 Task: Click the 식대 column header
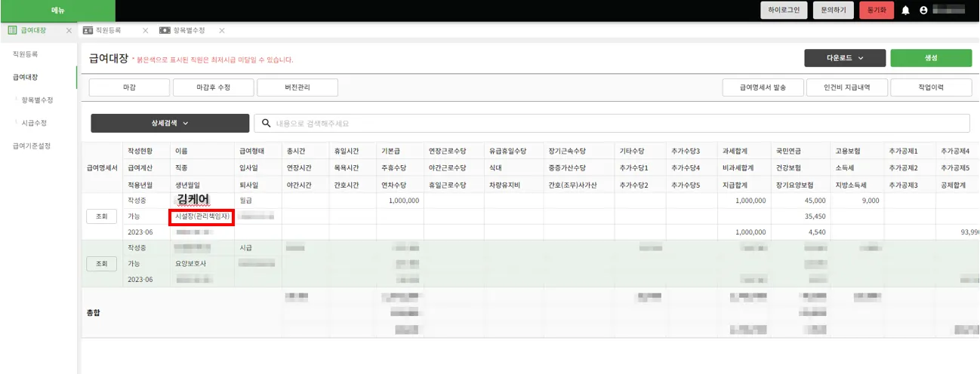[495, 167]
